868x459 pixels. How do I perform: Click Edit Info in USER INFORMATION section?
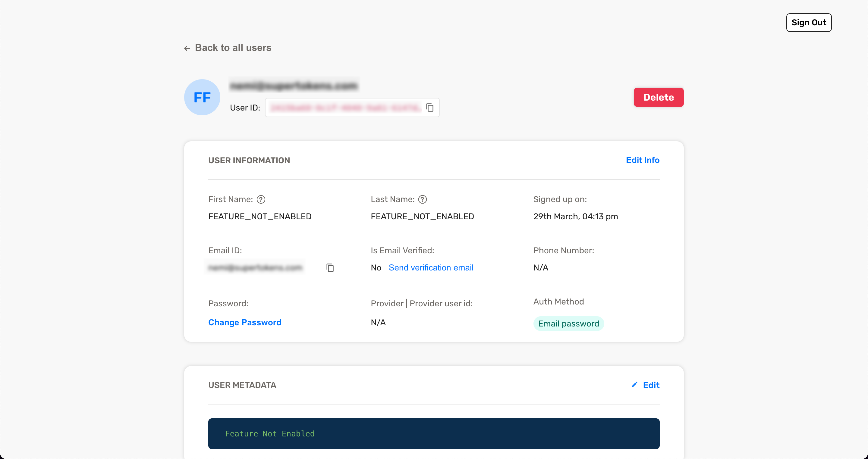pyautogui.click(x=642, y=160)
